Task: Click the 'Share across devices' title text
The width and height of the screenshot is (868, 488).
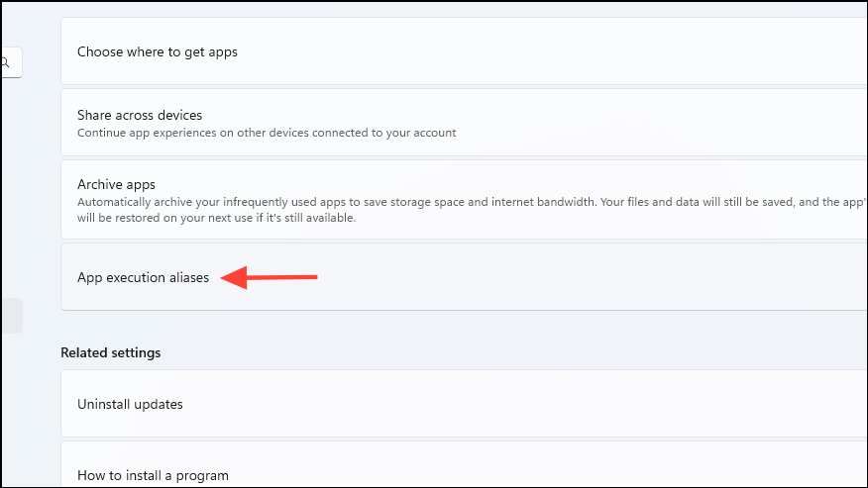Action: (x=140, y=115)
